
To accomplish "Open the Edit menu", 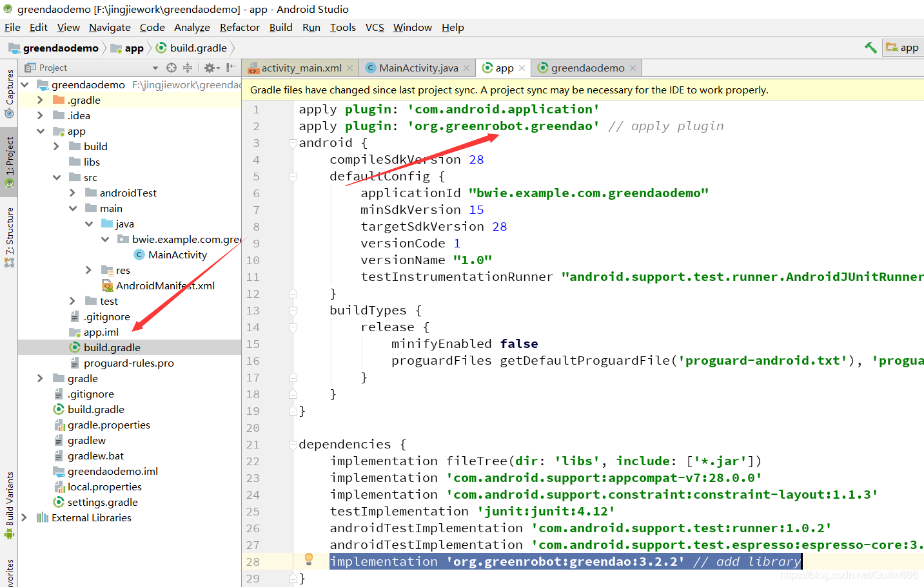I will click(39, 27).
